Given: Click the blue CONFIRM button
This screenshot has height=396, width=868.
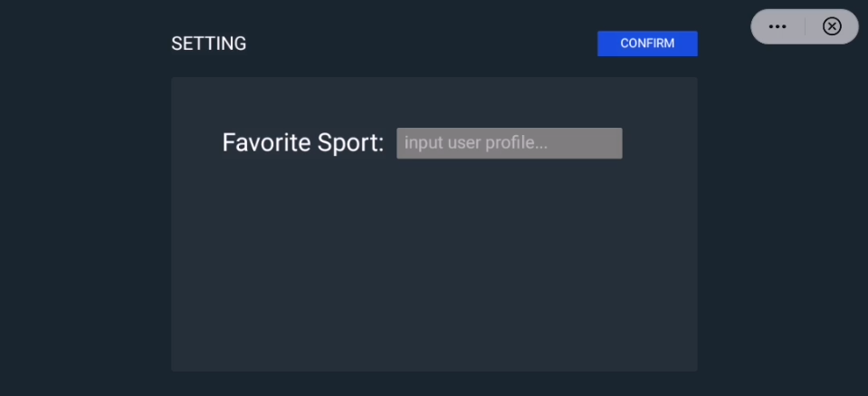Looking at the screenshot, I should (647, 43).
